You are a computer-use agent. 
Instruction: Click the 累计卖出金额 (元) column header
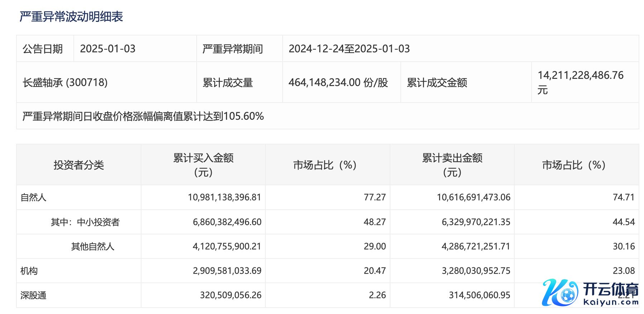pos(452,165)
